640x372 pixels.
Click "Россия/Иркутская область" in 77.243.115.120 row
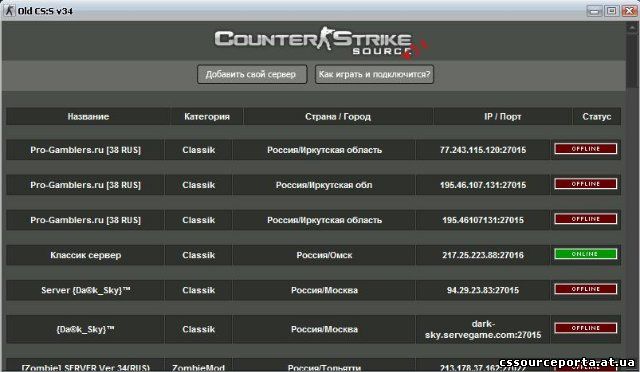pos(324,150)
